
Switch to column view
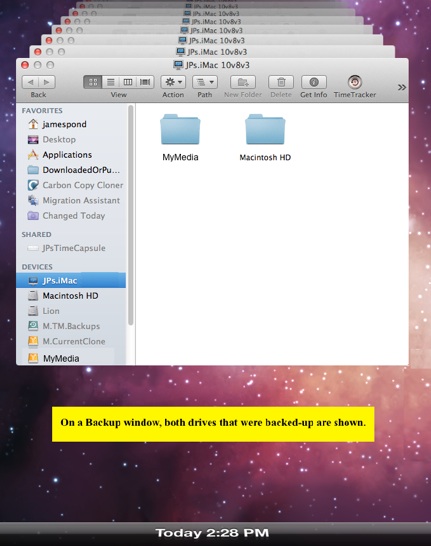click(128, 82)
